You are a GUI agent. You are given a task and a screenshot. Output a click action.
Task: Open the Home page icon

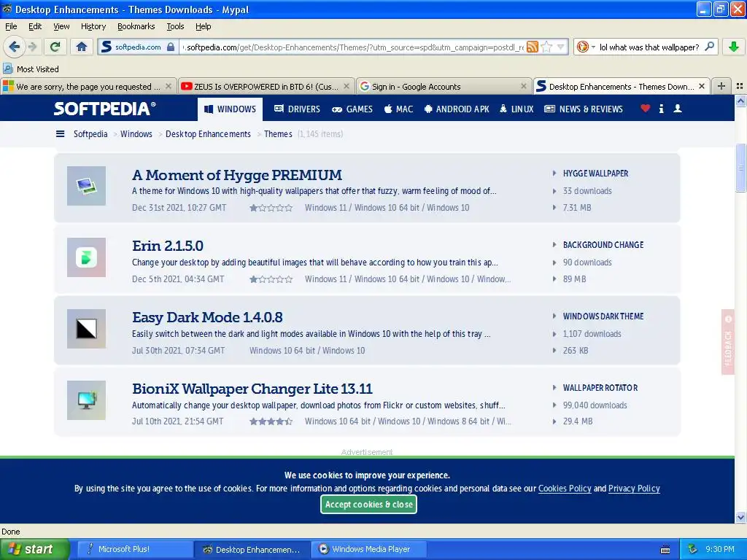[82, 47]
